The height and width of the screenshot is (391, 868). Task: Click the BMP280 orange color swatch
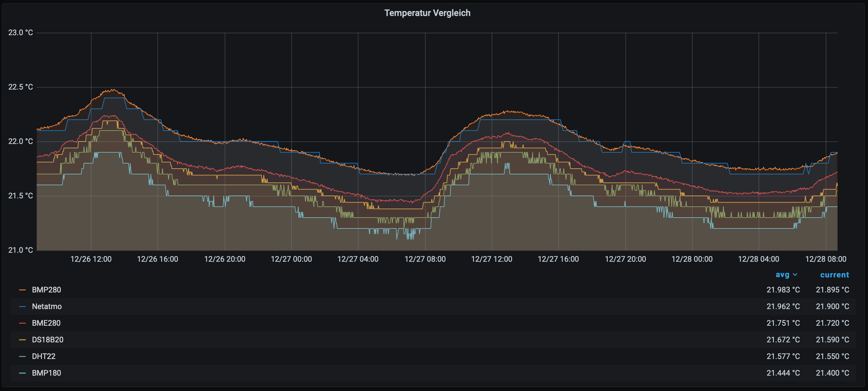(22, 290)
